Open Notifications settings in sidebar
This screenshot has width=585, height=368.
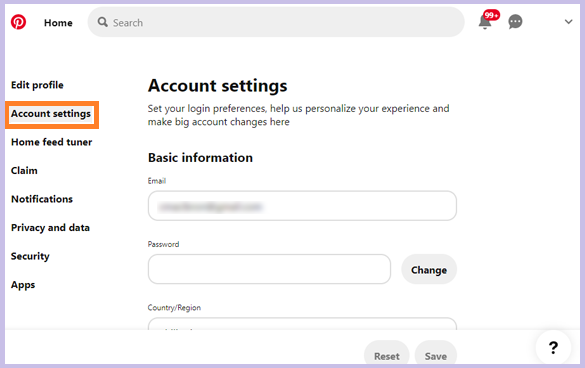(x=42, y=199)
